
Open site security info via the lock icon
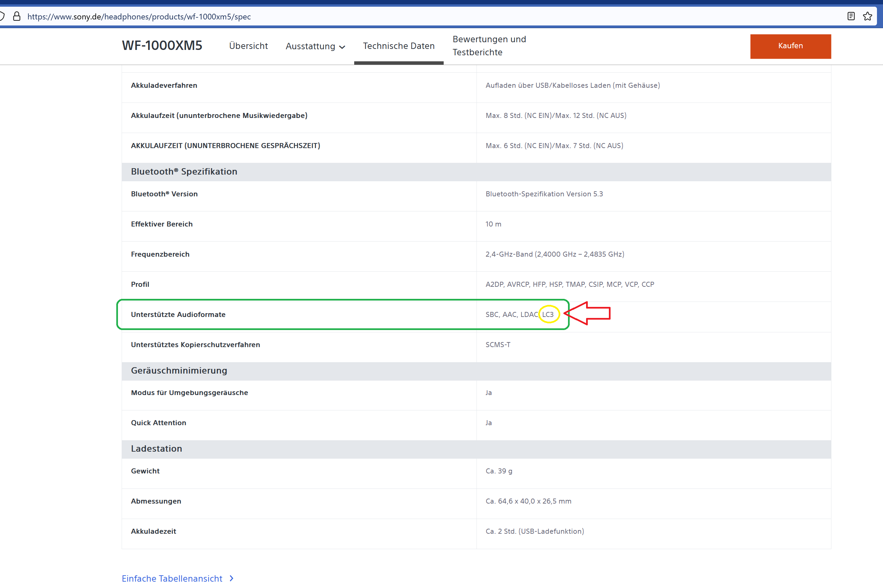[16, 16]
